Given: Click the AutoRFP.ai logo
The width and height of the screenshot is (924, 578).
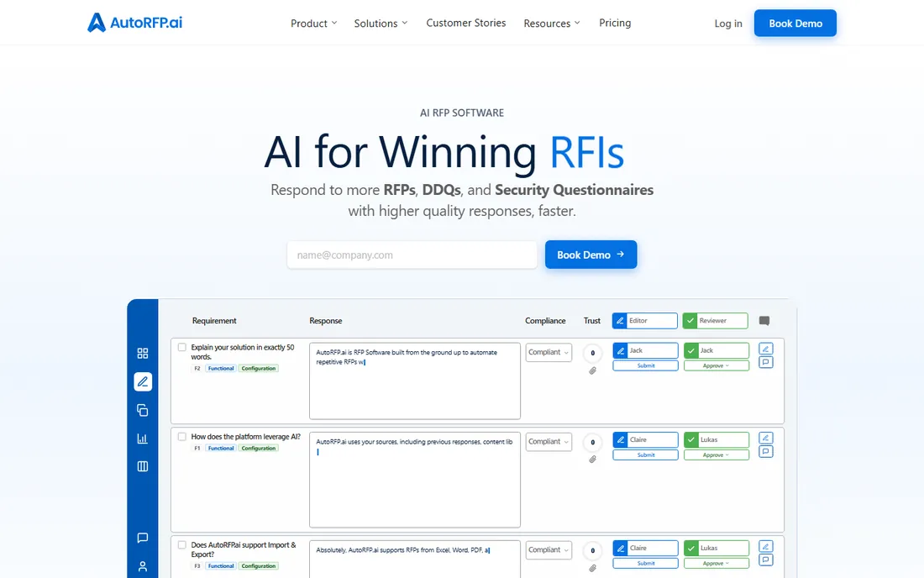Looking at the screenshot, I should 135,23.
